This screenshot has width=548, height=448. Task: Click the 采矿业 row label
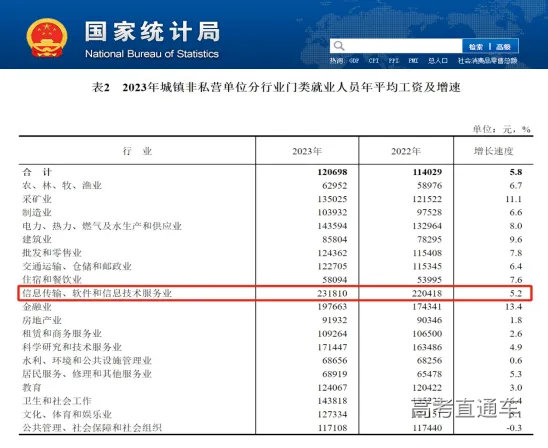pos(37,199)
